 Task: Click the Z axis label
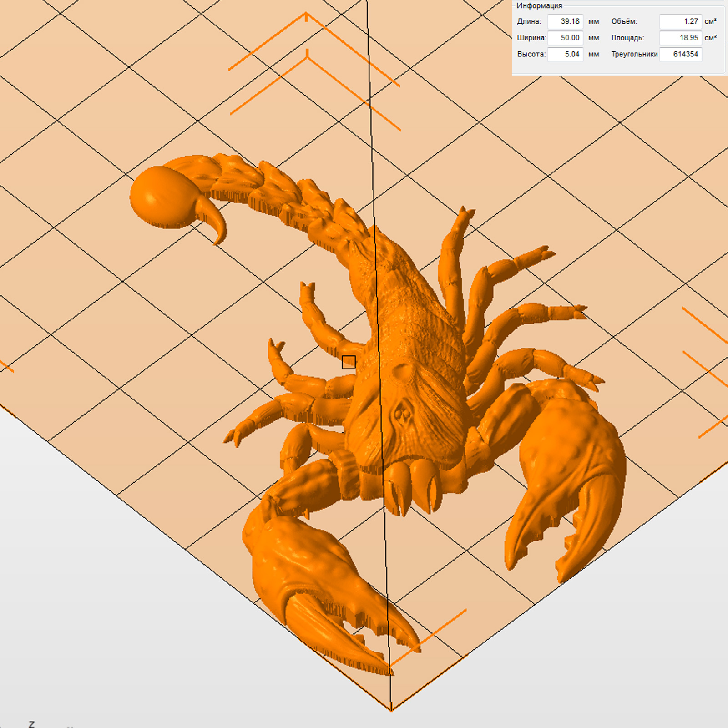tap(31, 723)
